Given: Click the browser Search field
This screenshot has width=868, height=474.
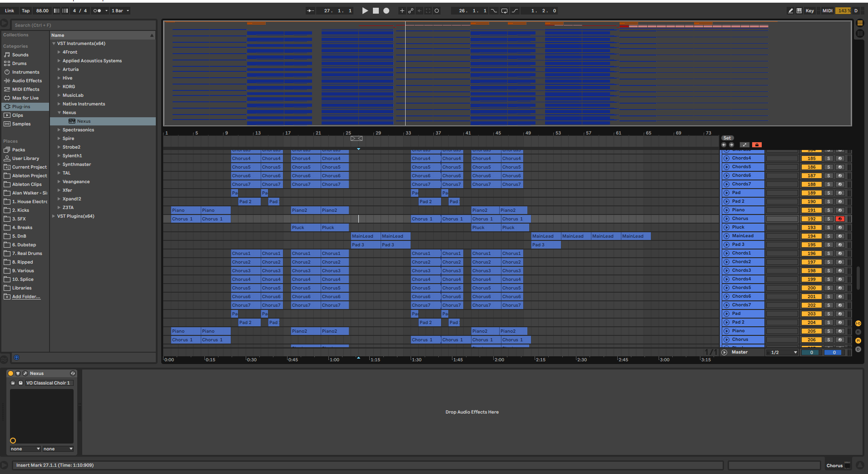Looking at the screenshot, I should (83, 25).
